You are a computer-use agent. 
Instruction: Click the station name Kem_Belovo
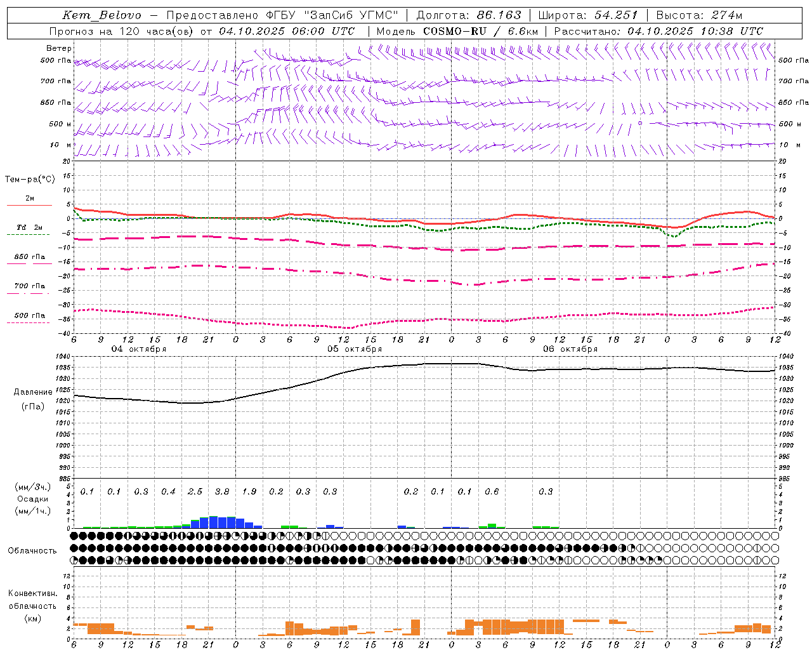pos(102,15)
